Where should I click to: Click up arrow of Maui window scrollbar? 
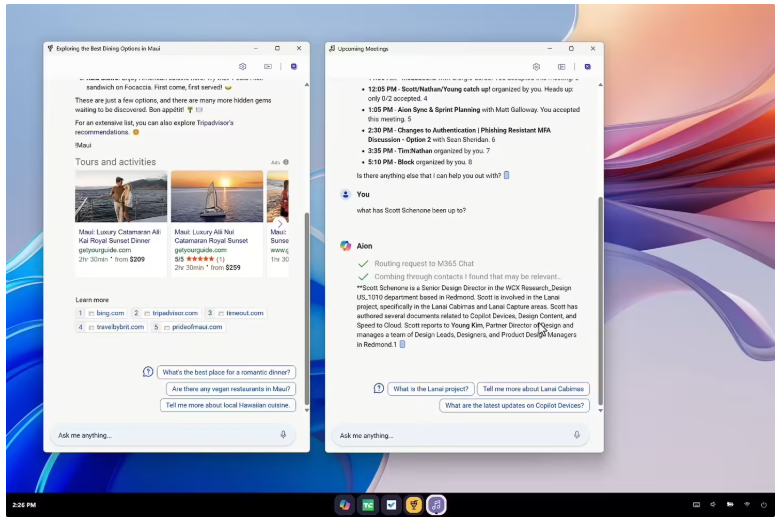pos(306,85)
